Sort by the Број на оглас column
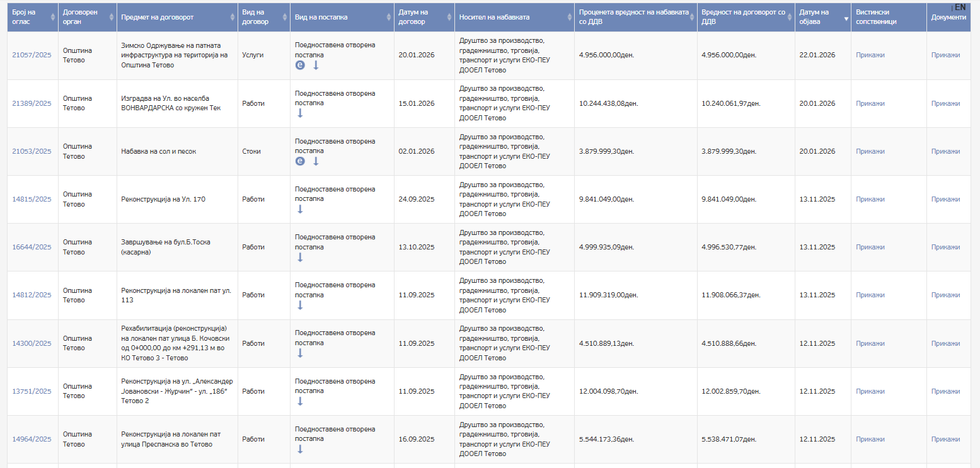Screen dimensions: 980x468 tap(32, 17)
